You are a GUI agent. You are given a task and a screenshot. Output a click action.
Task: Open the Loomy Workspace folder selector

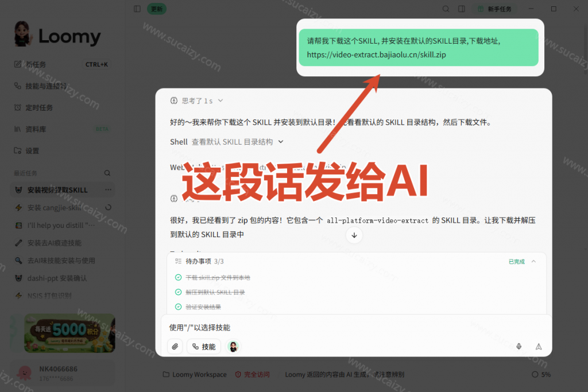(x=195, y=374)
